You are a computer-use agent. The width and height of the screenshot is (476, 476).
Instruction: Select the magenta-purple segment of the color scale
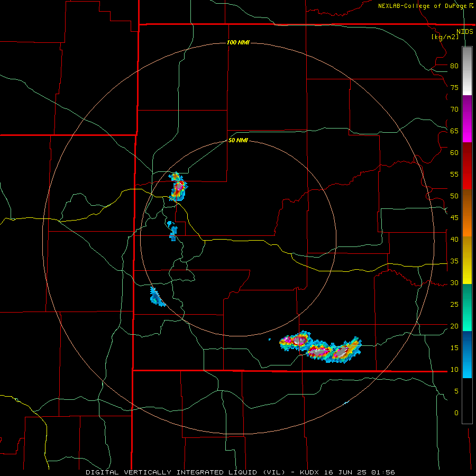point(467,118)
